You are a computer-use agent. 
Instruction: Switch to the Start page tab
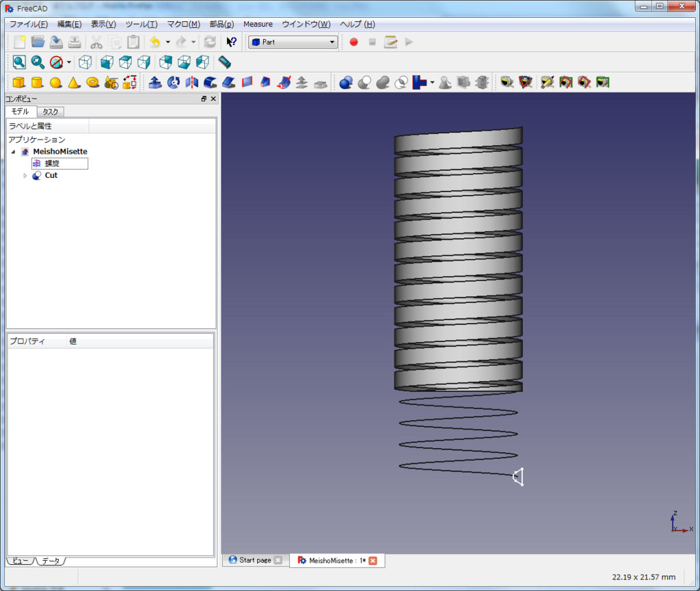coord(256,560)
